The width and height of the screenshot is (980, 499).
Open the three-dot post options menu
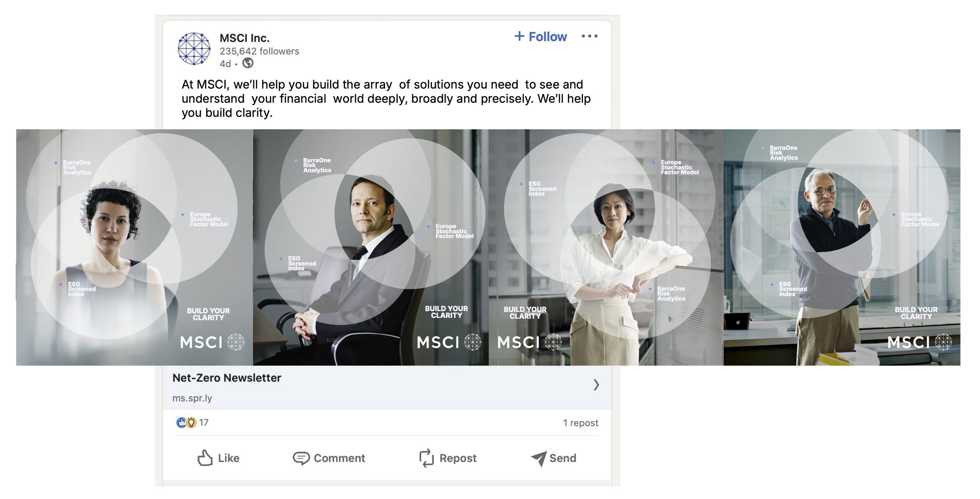click(590, 36)
